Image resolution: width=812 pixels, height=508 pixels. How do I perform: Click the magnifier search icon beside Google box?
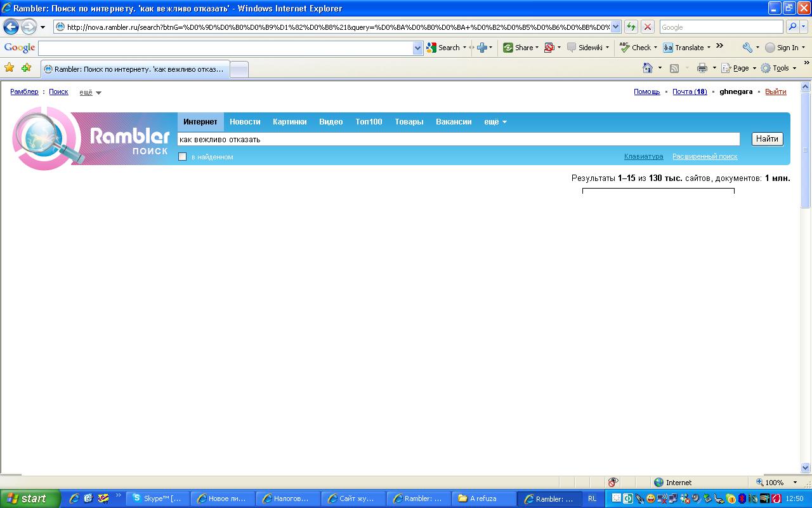(x=792, y=27)
